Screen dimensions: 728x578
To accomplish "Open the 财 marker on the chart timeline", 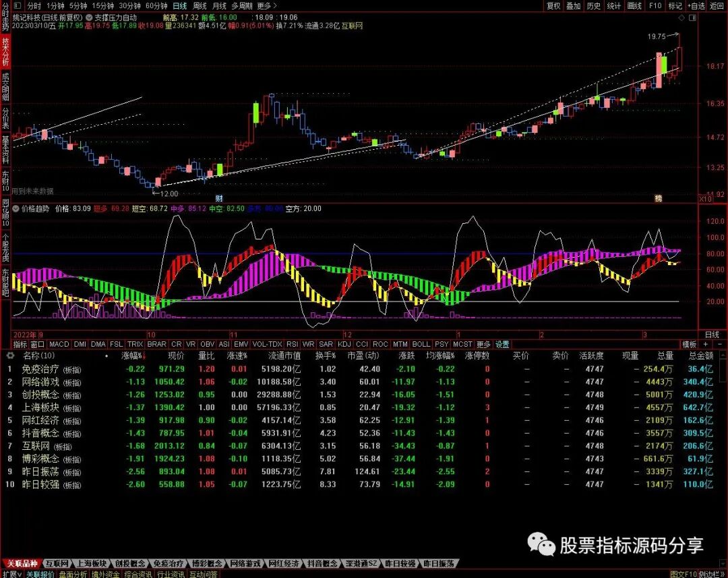I will (218, 198).
